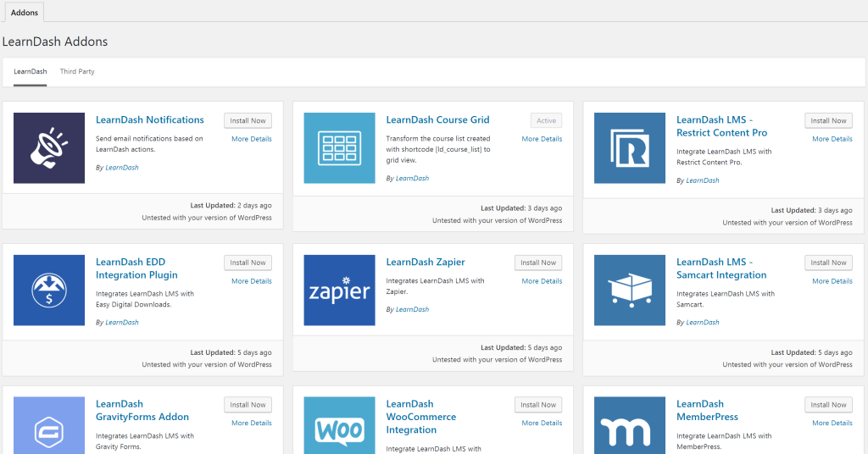View More Details for EDD Integration Plugin

pos(251,281)
